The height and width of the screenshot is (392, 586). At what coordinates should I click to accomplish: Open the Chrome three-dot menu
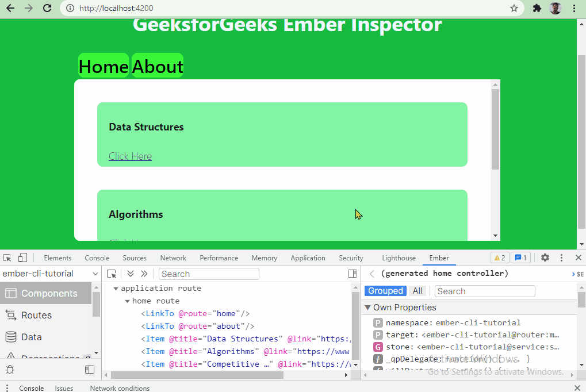click(x=574, y=8)
